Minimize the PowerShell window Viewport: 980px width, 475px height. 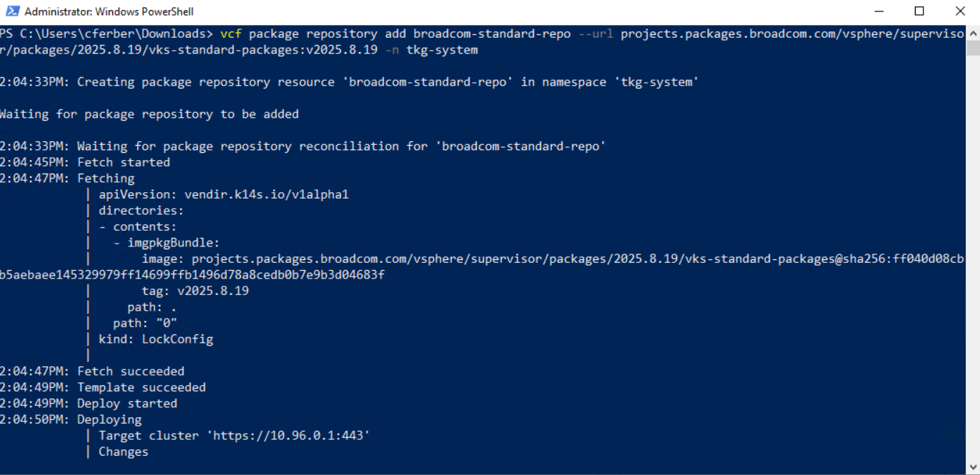pos(878,11)
